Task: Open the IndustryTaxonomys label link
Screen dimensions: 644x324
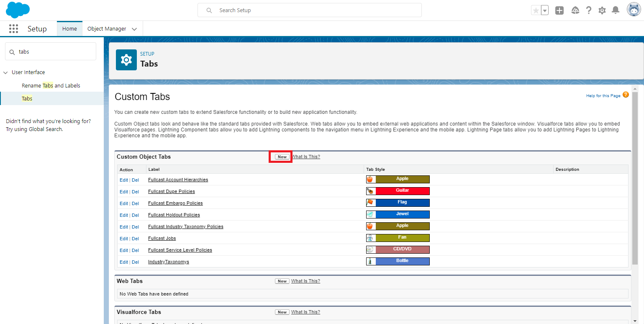Action: (x=169, y=262)
